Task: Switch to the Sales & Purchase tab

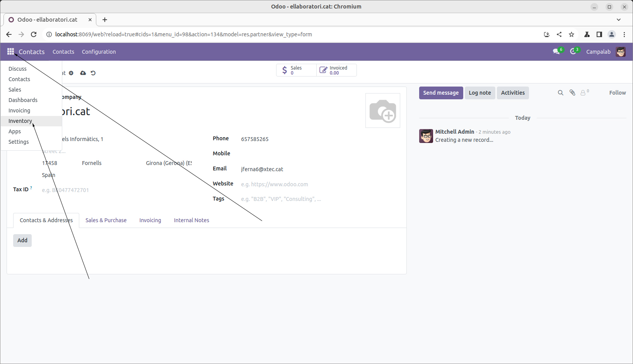Action: tap(106, 220)
